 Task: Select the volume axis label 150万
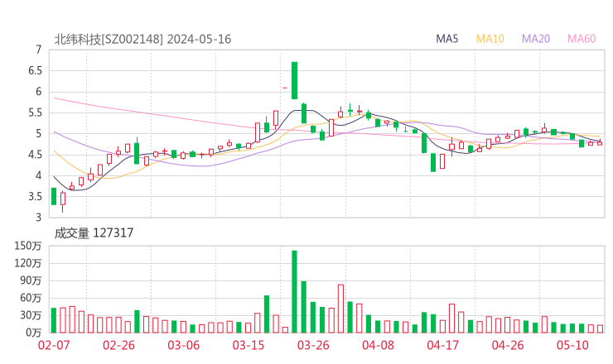click(x=28, y=246)
